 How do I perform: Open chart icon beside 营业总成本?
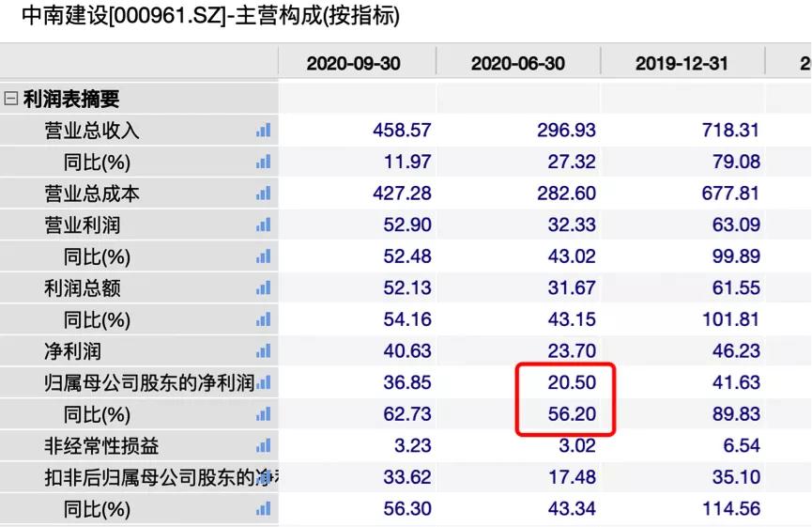(263, 194)
